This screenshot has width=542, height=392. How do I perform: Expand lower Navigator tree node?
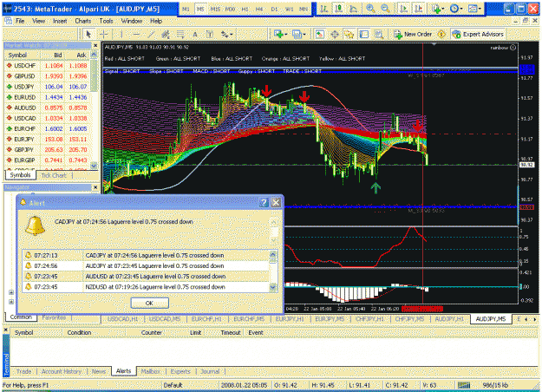[11, 302]
